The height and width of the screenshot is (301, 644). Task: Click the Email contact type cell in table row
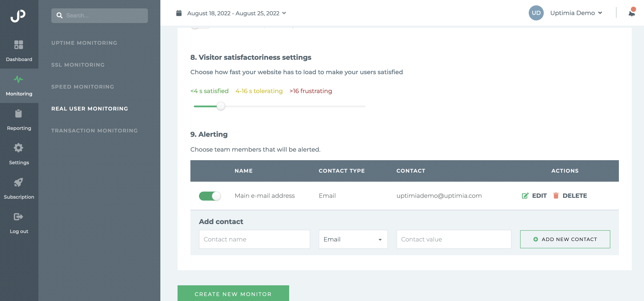tap(327, 196)
